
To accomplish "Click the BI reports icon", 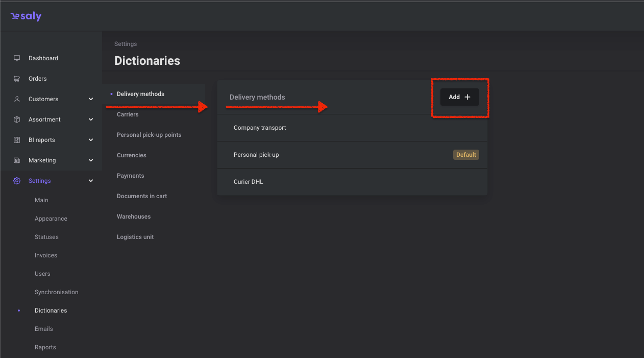I will [17, 140].
